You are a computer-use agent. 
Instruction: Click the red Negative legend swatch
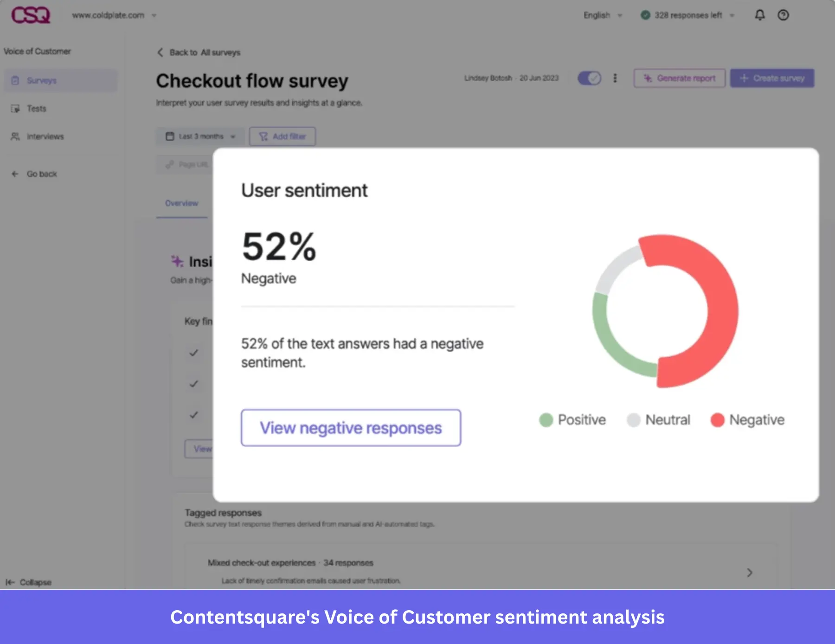[718, 420]
